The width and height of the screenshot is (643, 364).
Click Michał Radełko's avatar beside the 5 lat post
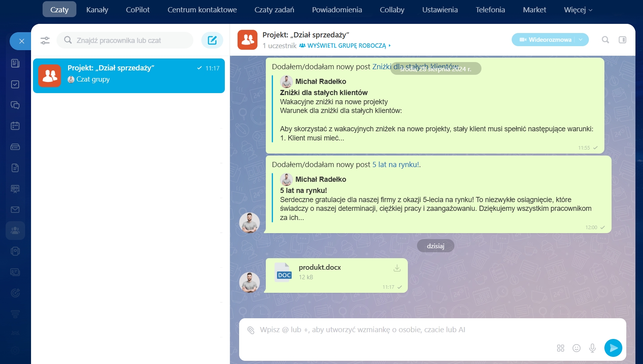click(249, 223)
